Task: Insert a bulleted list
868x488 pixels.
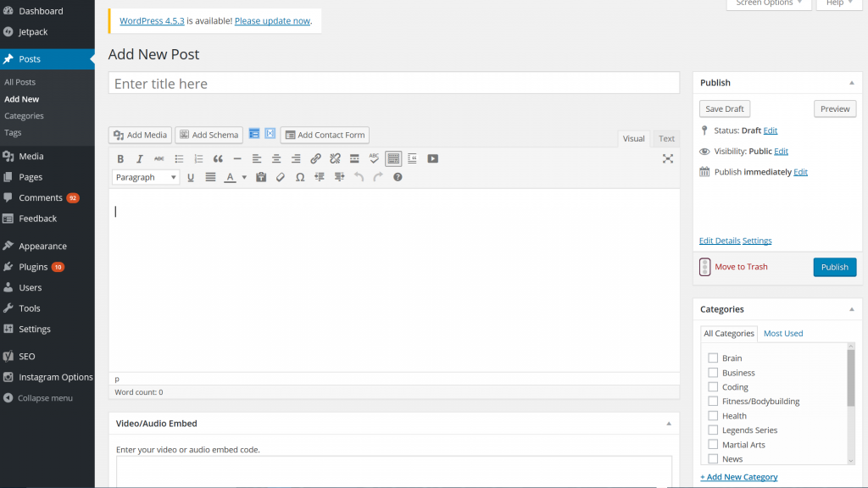Action: click(179, 158)
